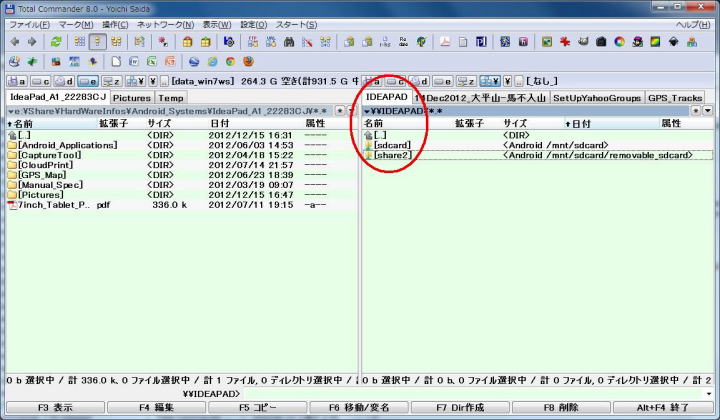
Task: Click the F5 コピー button
Action: click(258, 408)
